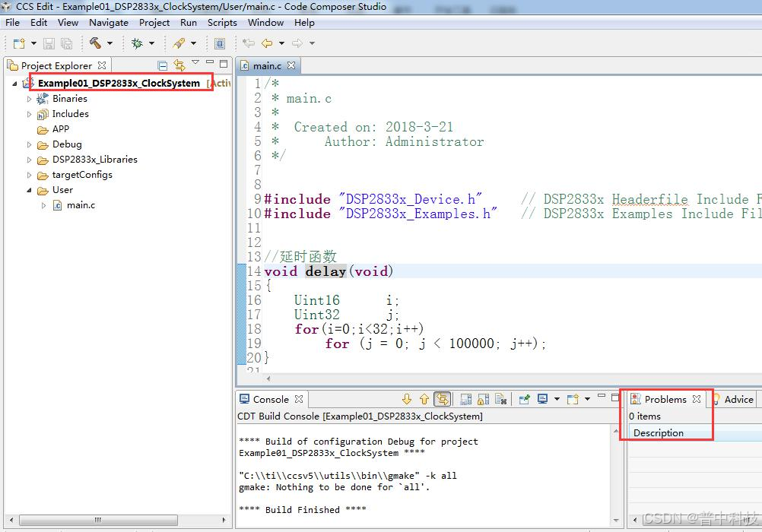The height and width of the screenshot is (532, 762).
Task: Open the Edit menu
Action: [39, 22]
